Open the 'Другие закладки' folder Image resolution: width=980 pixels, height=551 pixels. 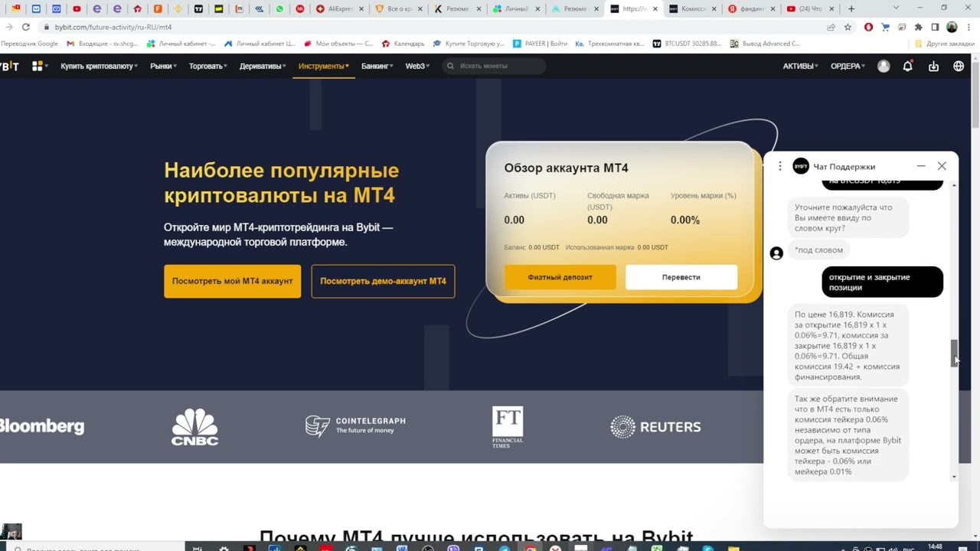click(944, 44)
